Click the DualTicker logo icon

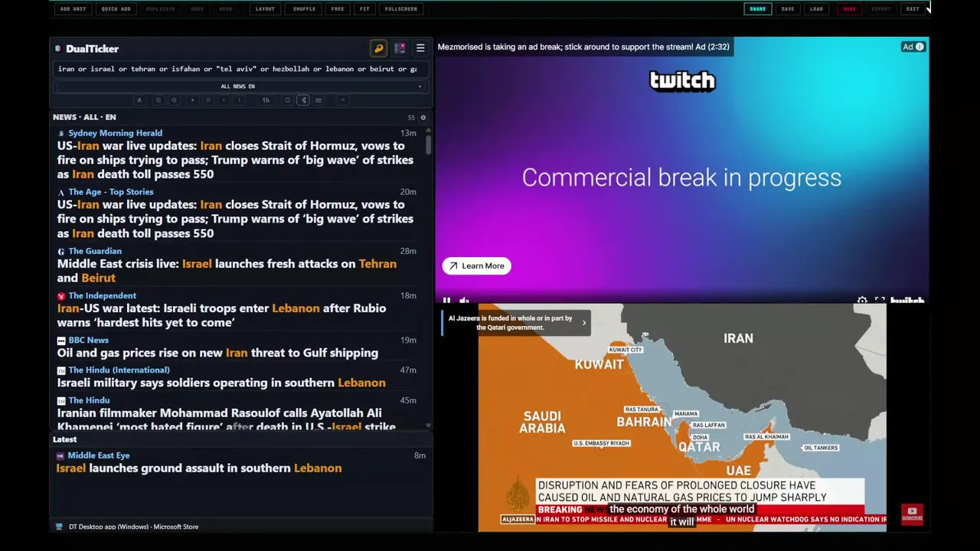coord(58,49)
